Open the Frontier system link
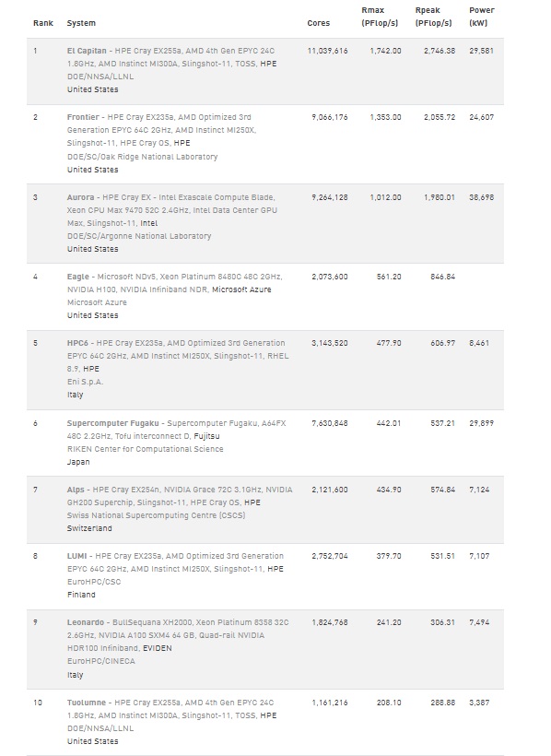 [83, 117]
